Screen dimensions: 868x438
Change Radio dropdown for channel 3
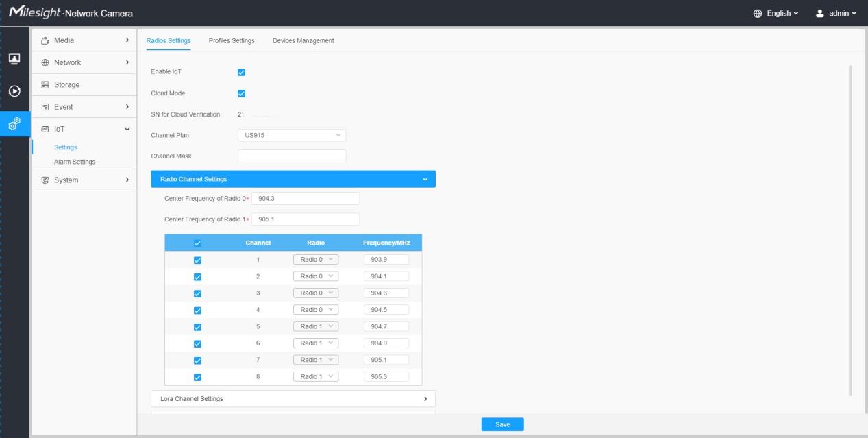click(x=316, y=293)
